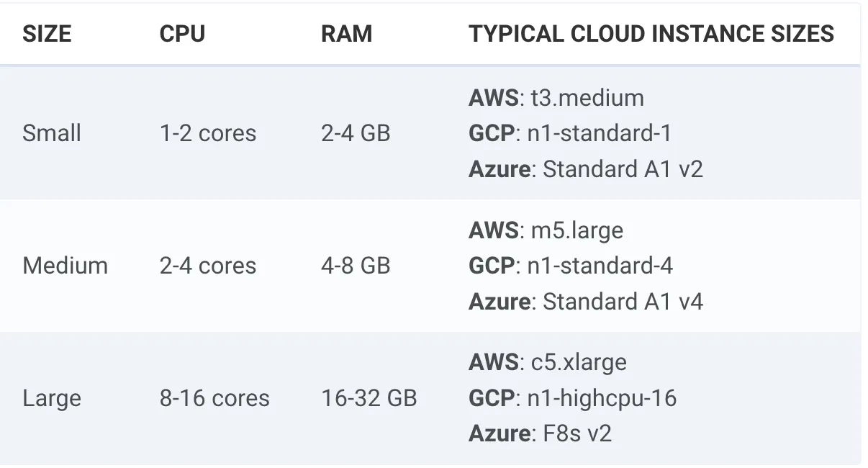Click the SIZE column header
This screenshot has height=468, width=868.
47,34
